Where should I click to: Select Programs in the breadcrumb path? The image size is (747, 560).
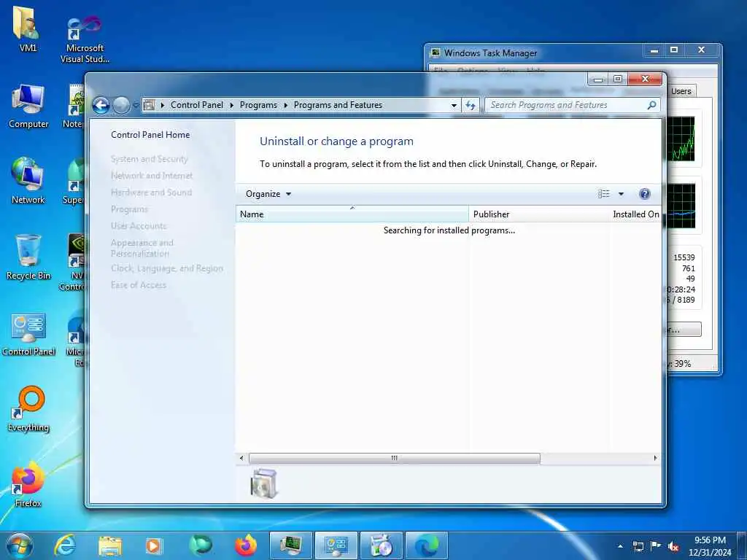[258, 105]
